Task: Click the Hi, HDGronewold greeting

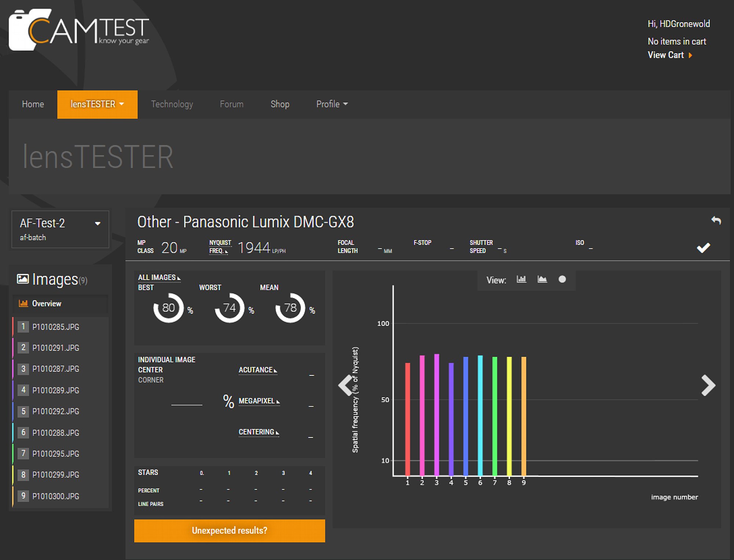Action: coord(679,24)
